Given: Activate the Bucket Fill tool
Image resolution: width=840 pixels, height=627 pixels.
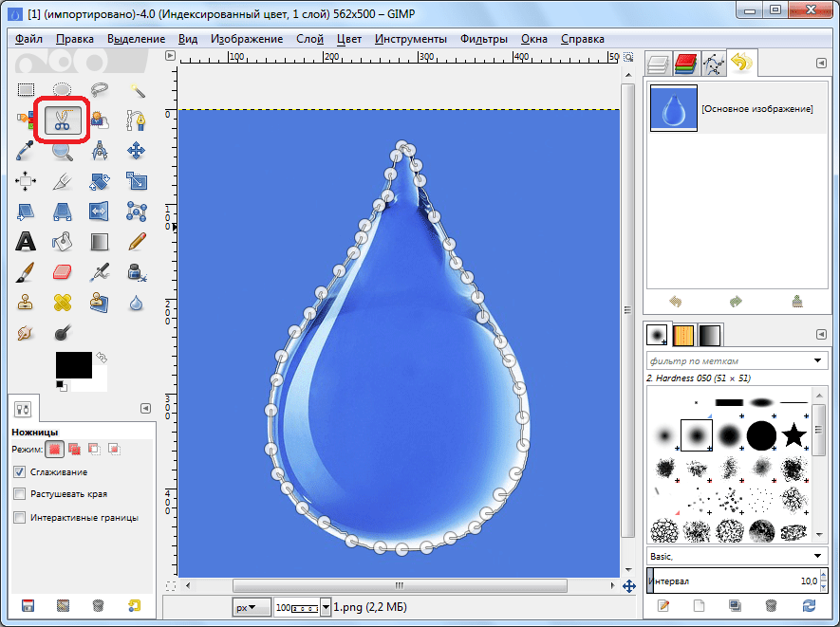Looking at the screenshot, I should point(63,241).
